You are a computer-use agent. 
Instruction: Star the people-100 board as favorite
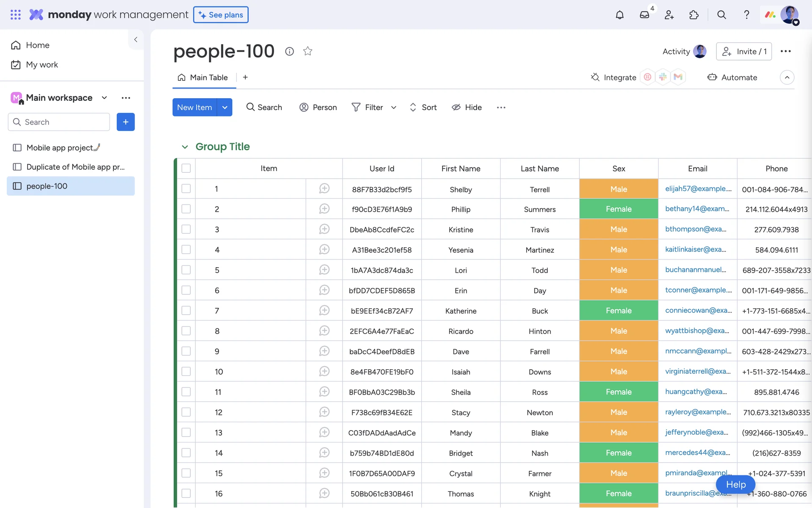[x=307, y=51]
